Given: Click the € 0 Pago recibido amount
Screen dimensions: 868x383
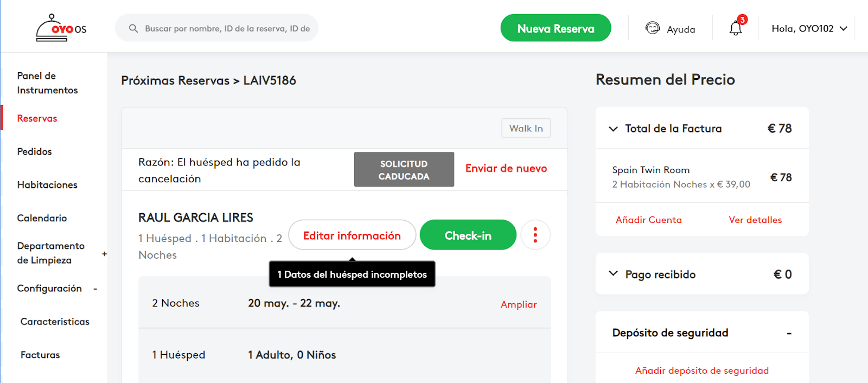Looking at the screenshot, I should pos(782,274).
